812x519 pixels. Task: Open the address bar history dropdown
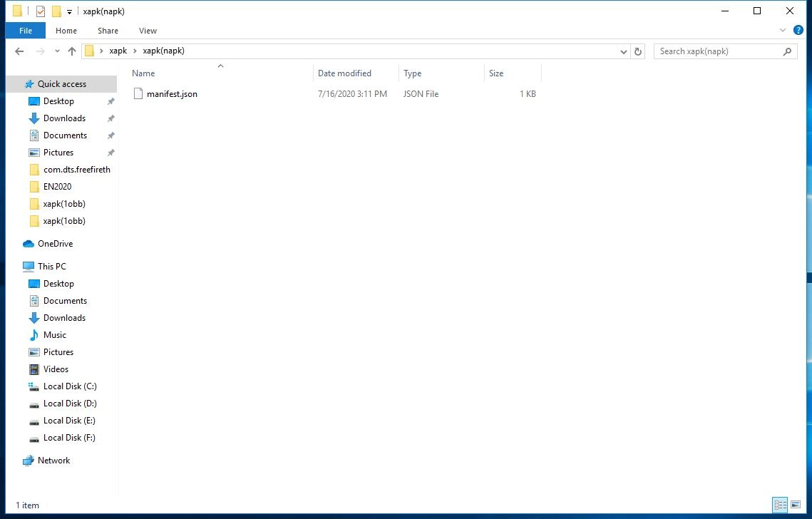coord(623,51)
